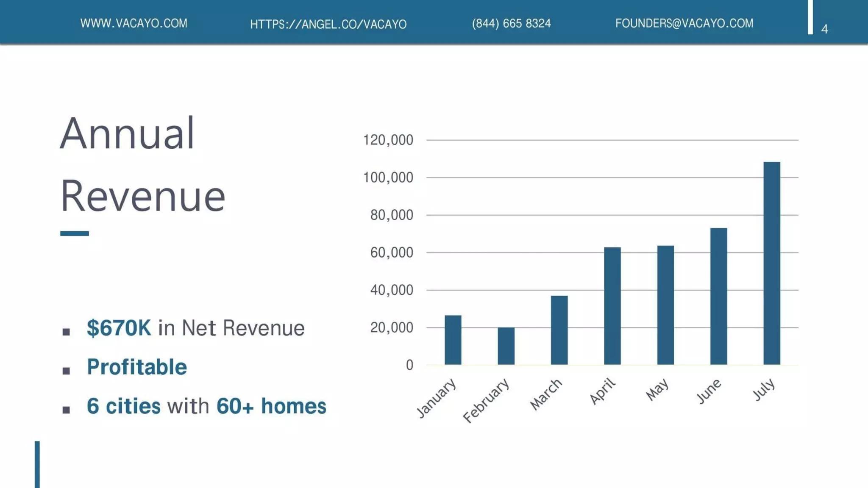Select the tallest bar for July
868x488 pixels.
click(x=772, y=263)
